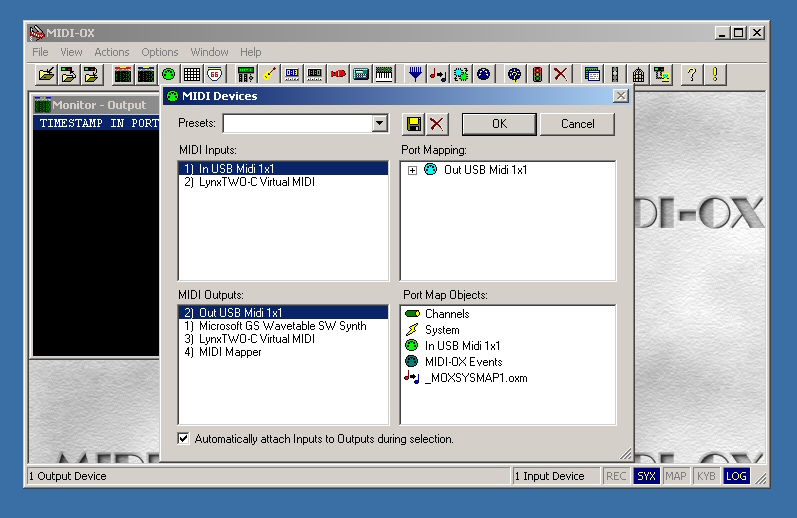This screenshot has height=518, width=797.
Task: Toggle the LOG status bar indicator
Action: coord(736,476)
